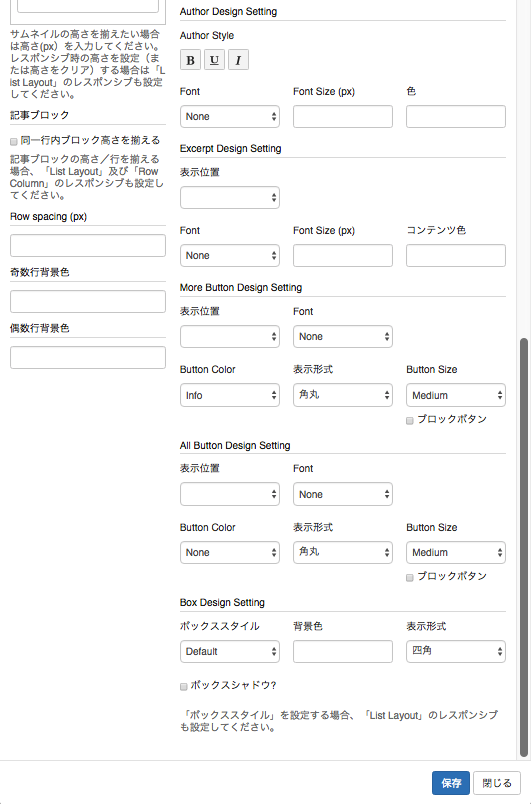Click the Row spacing (px) input
Image resolution: width=531 pixels, height=804 pixels.
tap(88, 246)
